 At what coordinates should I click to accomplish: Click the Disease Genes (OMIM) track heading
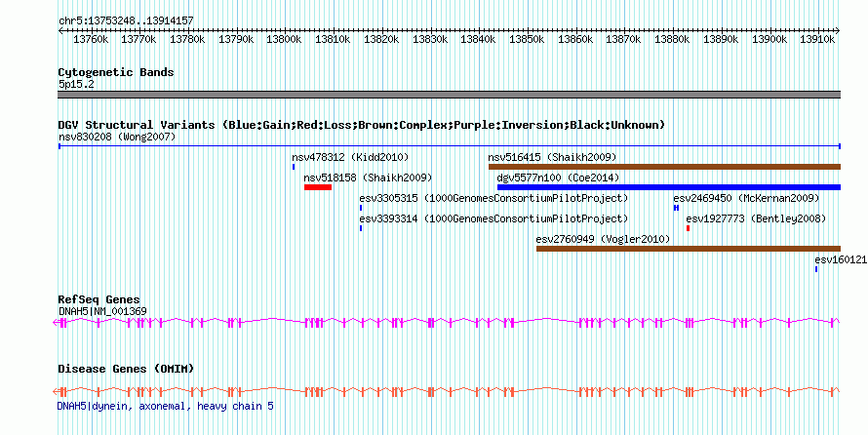(126, 369)
